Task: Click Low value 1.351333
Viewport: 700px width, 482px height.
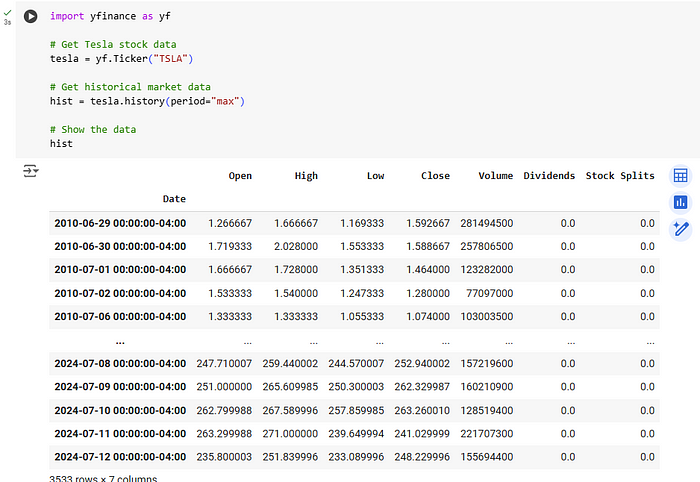Action: coord(362,270)
